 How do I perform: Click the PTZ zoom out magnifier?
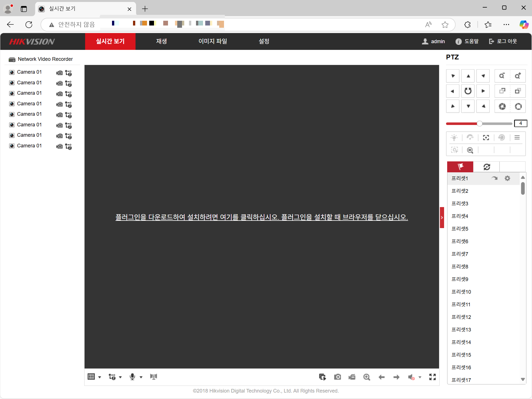pos(502,76)
